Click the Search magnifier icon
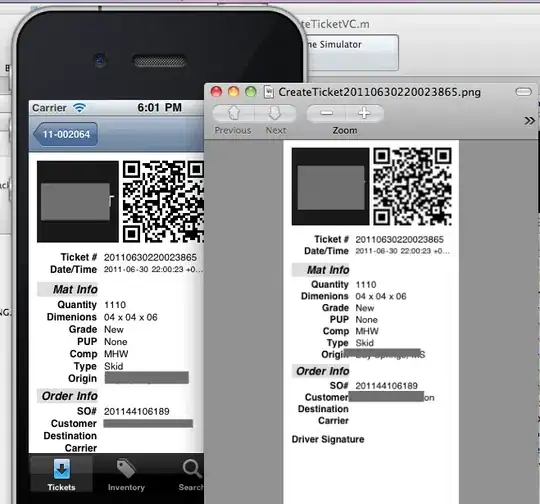This screenshot has height=504, width=540. 192,469
